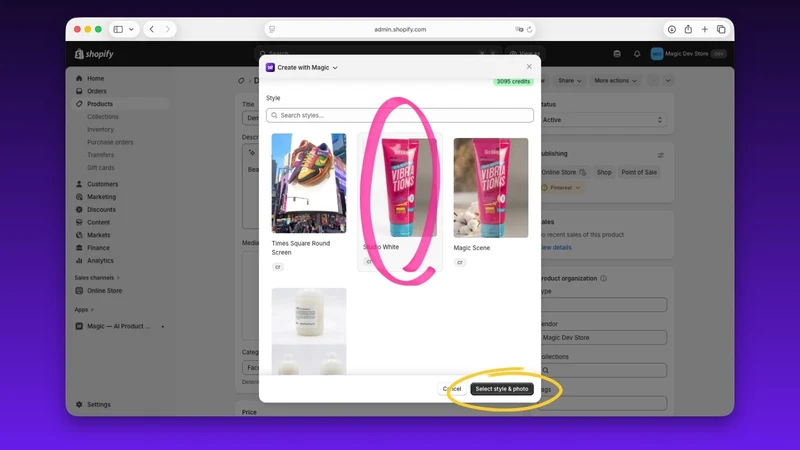Open the Status Active dropdown
The height and width of the screenshot is (450, 800).
[x=603, y=120]
